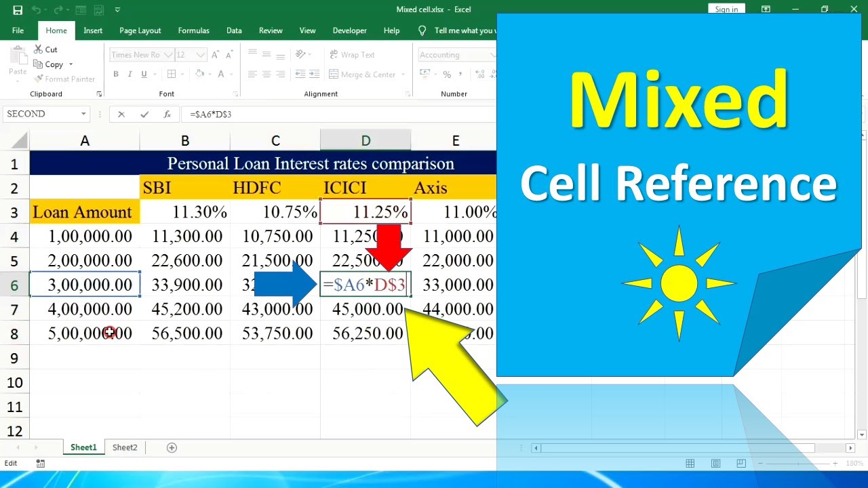Expand the Paste options arrow
The height and width of the screenshot is (488, 868).
pos(17,80)
